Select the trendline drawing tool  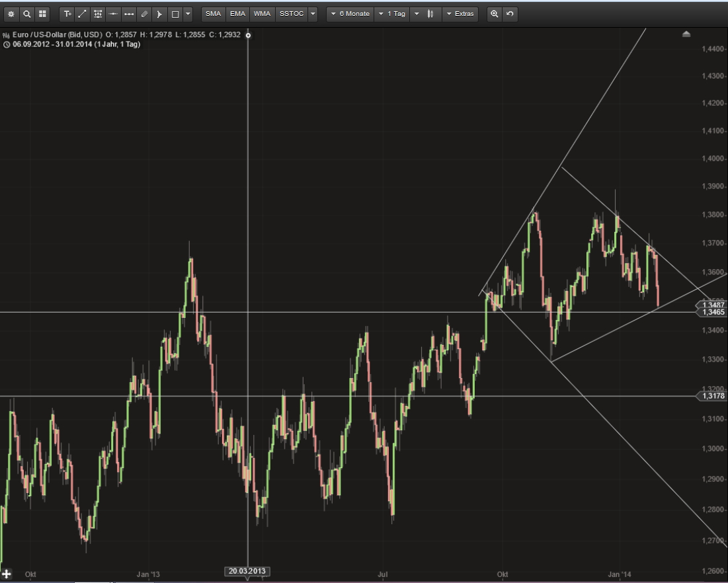point(83,13)
